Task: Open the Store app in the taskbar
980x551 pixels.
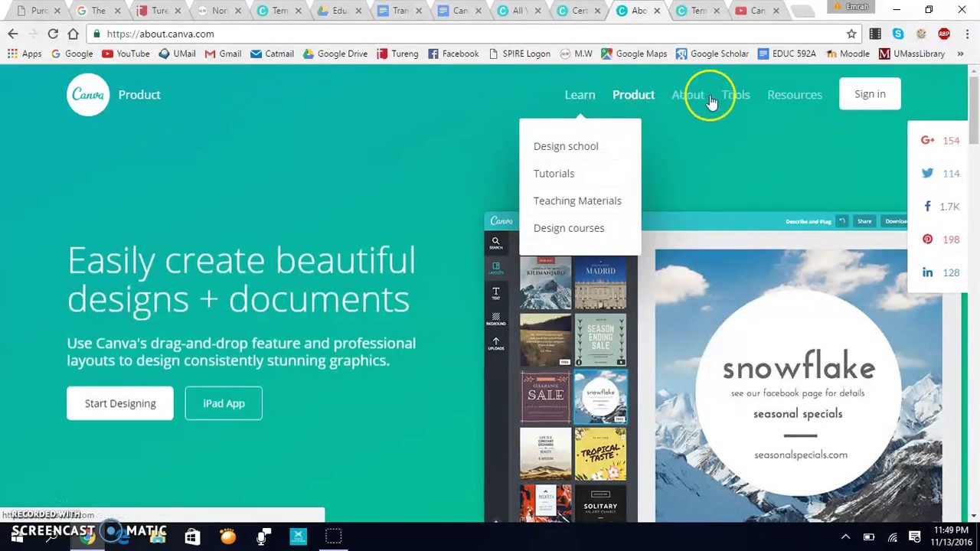Action: [192, 537]
